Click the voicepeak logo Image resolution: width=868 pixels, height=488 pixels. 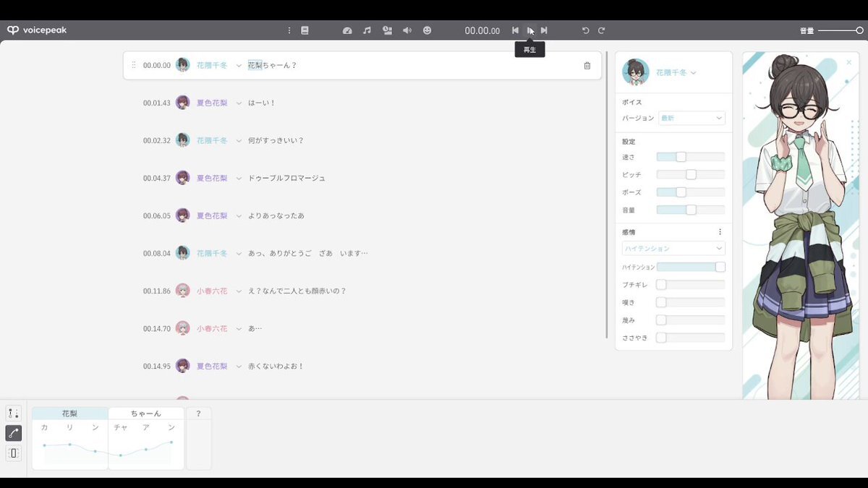pos(37,30)
